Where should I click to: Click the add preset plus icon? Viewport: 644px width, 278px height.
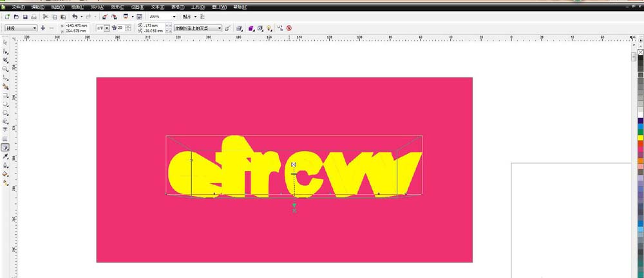[x=43, y=28]
